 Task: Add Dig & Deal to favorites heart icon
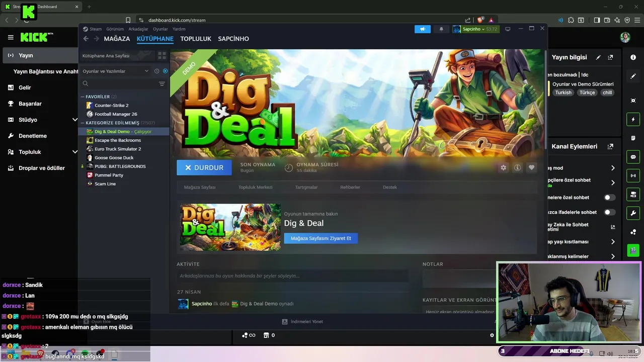(x=531, y=167)
